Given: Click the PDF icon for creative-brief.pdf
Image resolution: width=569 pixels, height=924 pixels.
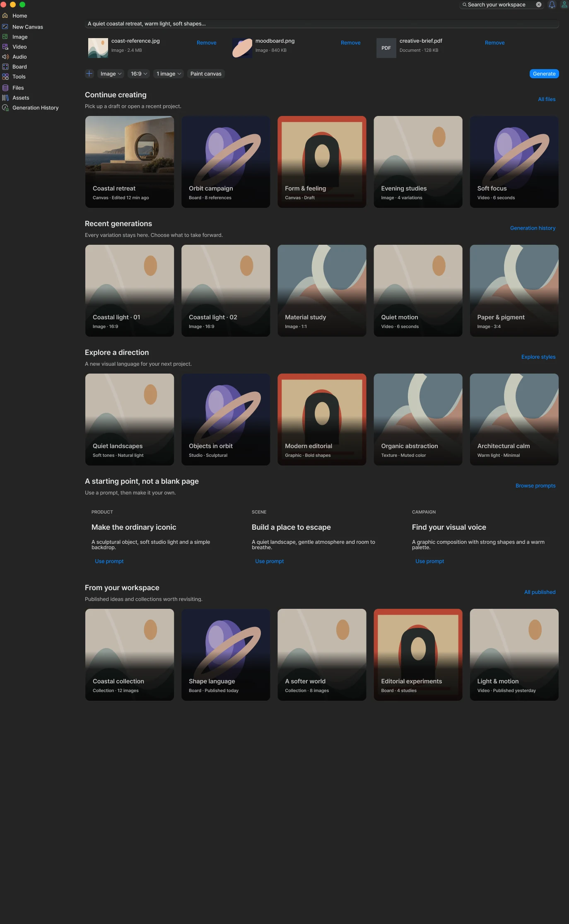Looking at the screenshot, I should 386,48.
